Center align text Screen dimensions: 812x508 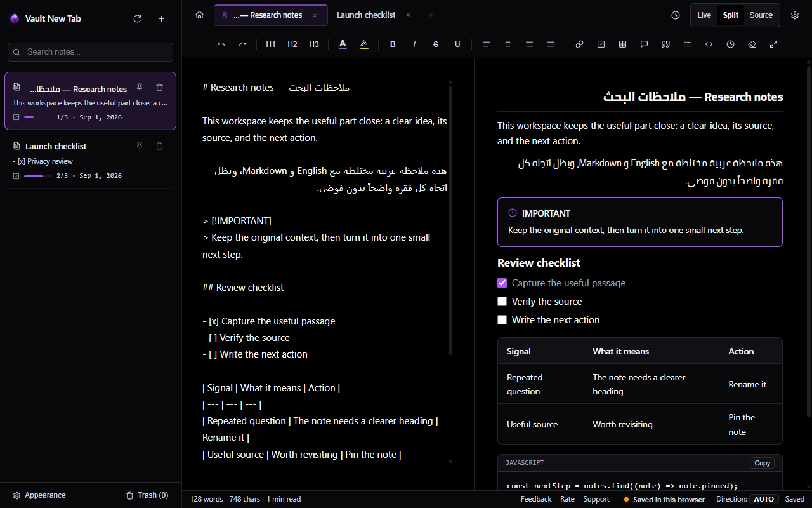pyautogui.click(x=507, y=44)
